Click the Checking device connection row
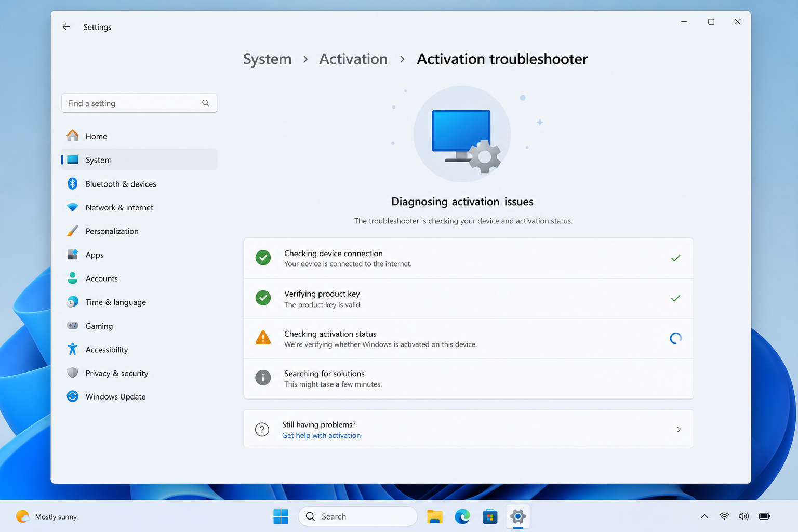The height and width of the screenshot is (532, 798). 469,258
